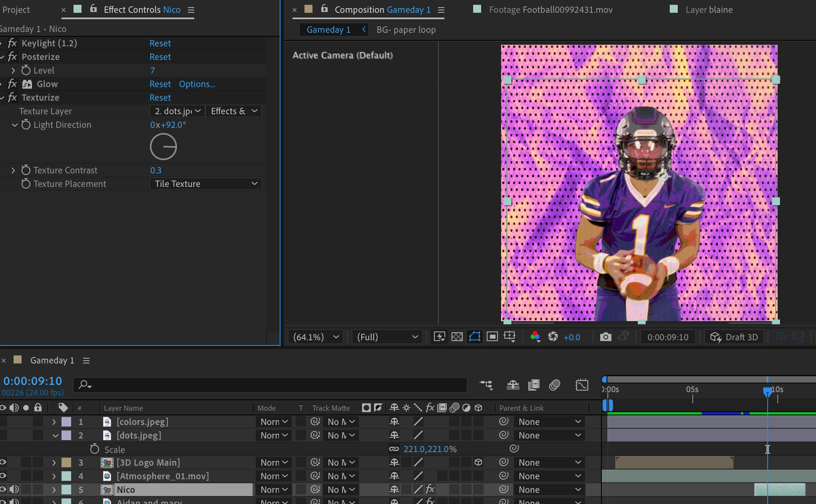Expand the colors.jpeg layer properties

[x=54, y=422]
